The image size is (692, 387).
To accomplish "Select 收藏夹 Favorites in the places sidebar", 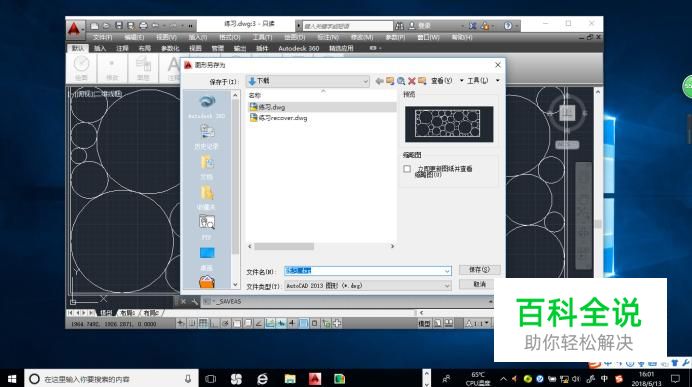I will (x=207, y=197).
